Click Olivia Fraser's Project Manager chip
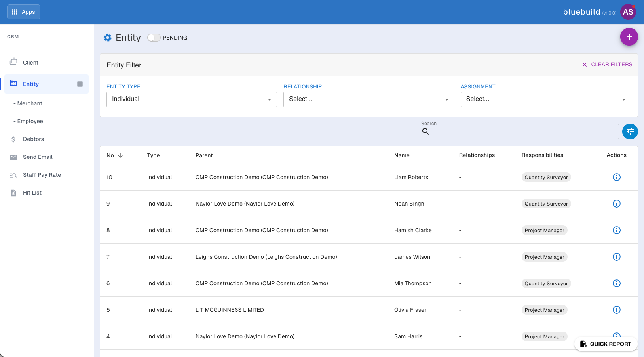This screenshot has height=357, width=644. point(545,310)
